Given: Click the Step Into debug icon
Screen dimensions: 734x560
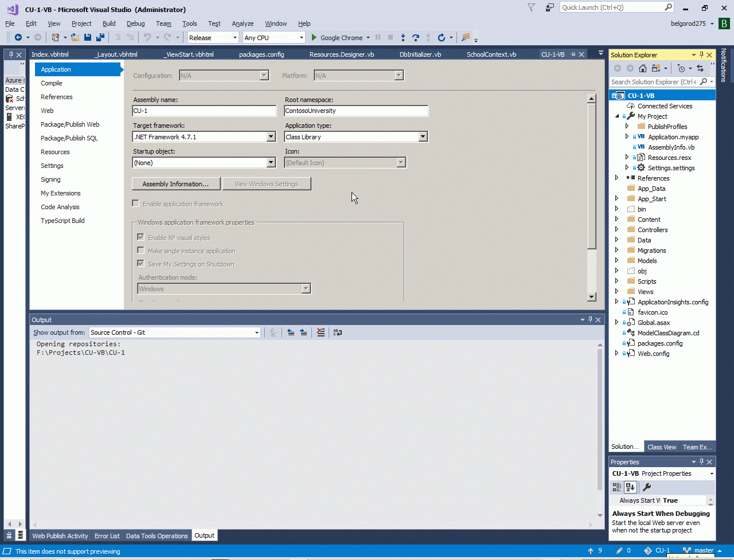Looking at the screenshot, I should coord(403,37).
